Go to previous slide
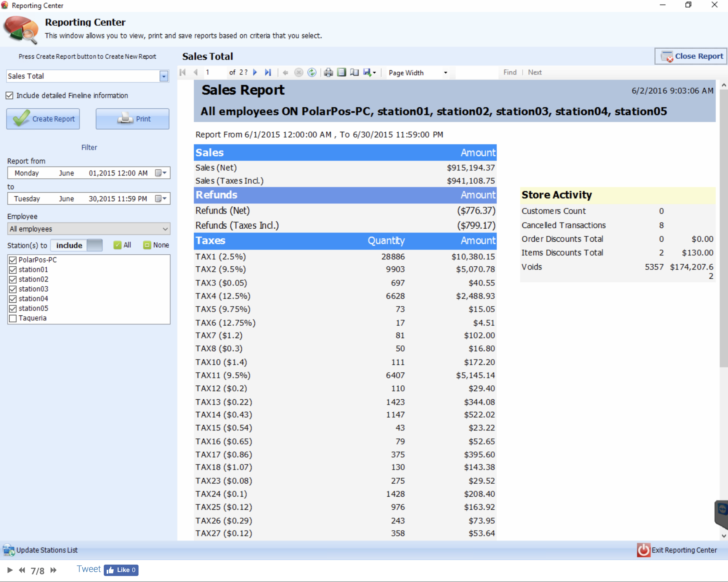This screenshot has width=728, height=582. click(x=22, y=570)
